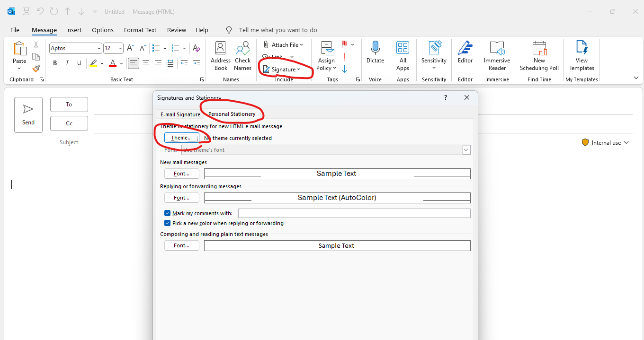Switch to the E-mail Signature tab
The height and width of the screenshot is (340, 644).
[179, 114]
